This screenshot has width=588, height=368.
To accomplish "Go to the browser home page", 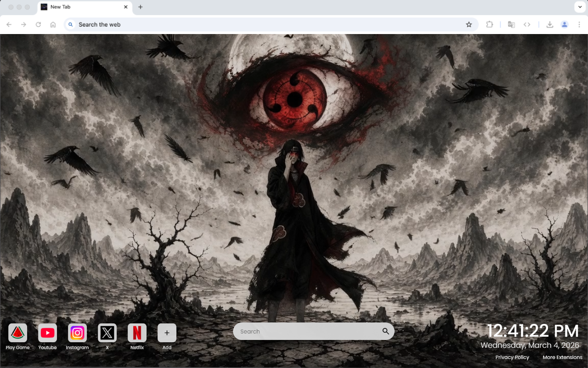I will 53,24.
